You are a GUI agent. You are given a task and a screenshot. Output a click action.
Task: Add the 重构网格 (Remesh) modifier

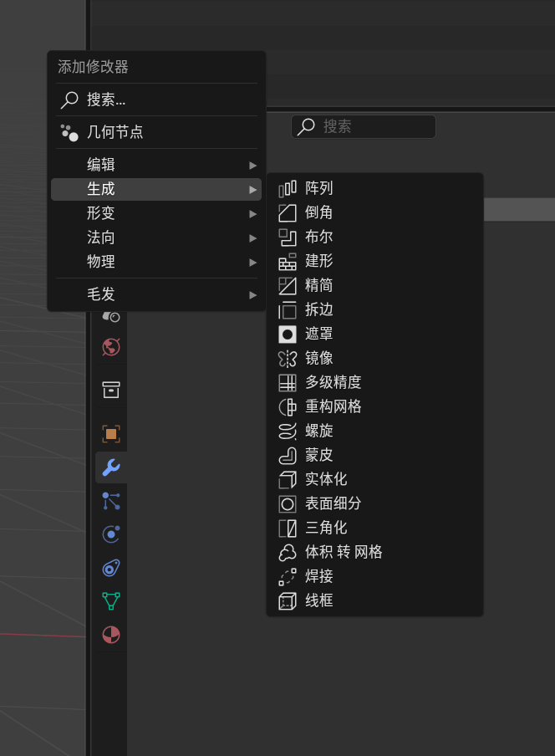tap(374, 406)
